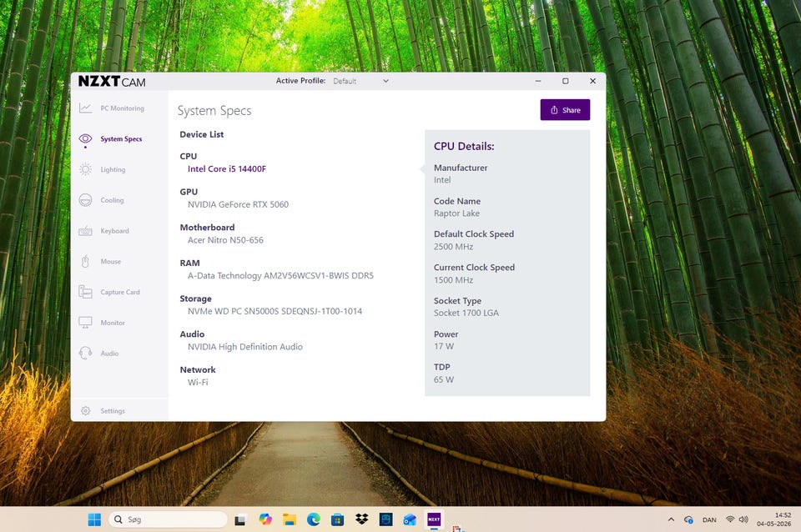Open Wi-Fi network tray icon
The height and width of the screenshot is (532, 801).
[x=730, y=519]
